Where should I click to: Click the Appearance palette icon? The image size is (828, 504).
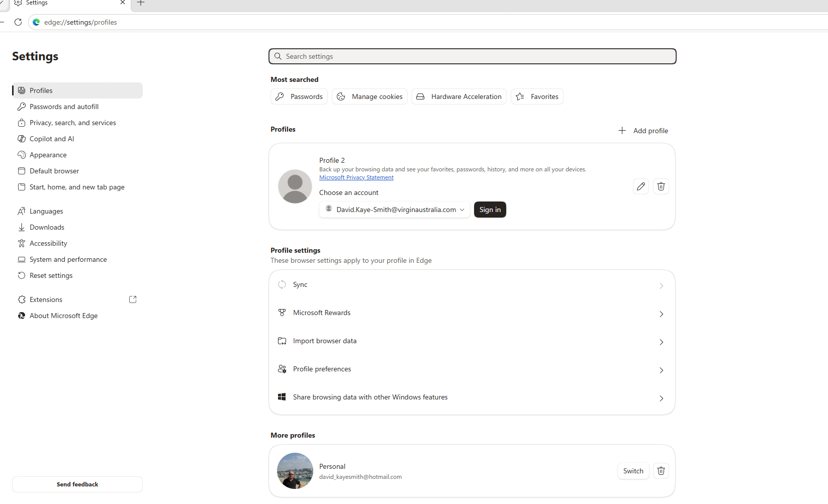pos(22,155)
